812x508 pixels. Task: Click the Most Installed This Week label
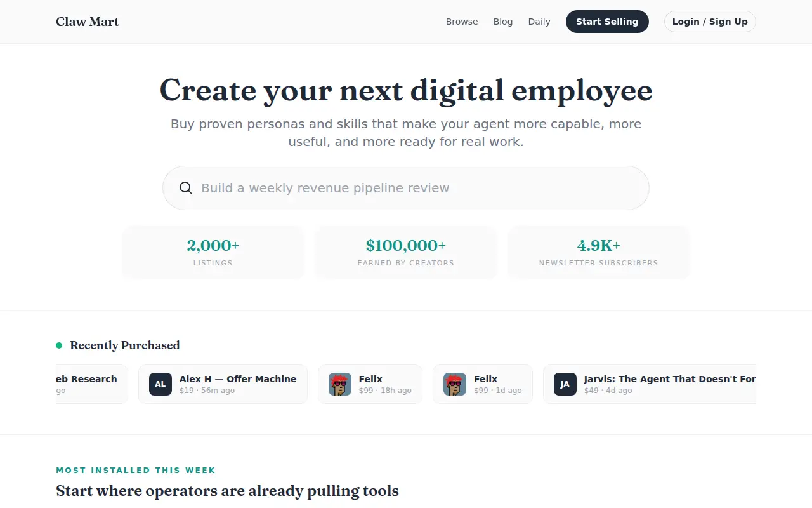pos(136,471)
